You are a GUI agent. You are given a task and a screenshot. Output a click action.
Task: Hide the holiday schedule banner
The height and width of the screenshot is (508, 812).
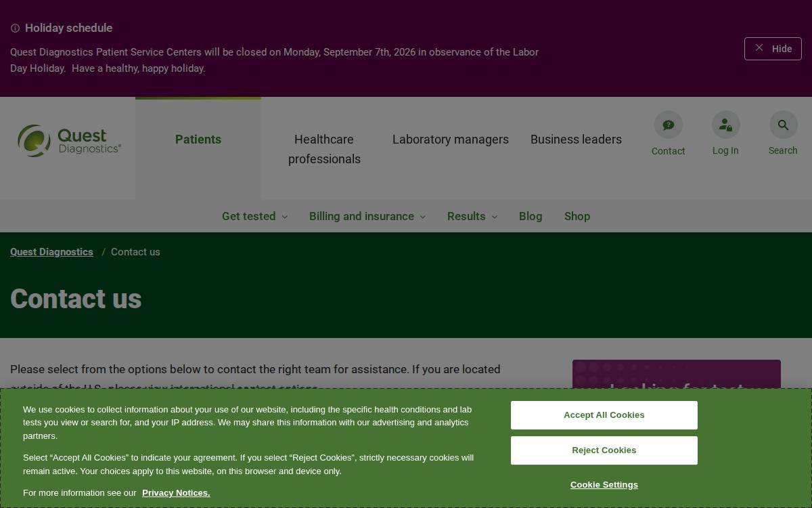coord(773,49)
